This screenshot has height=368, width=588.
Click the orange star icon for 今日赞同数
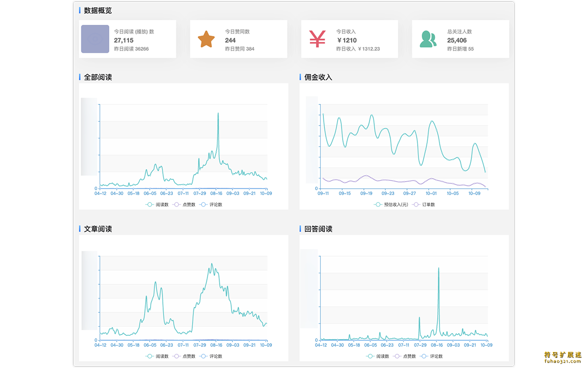[x=206, y=39]
